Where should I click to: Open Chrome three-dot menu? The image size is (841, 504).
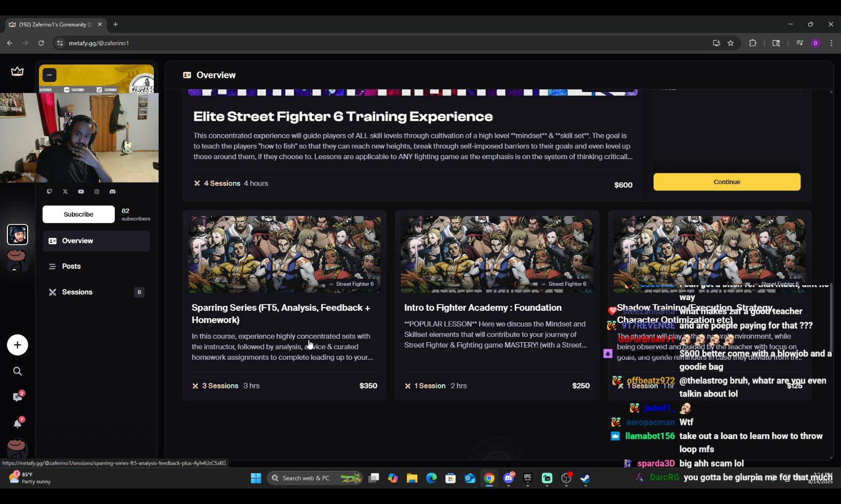point(831,43)
